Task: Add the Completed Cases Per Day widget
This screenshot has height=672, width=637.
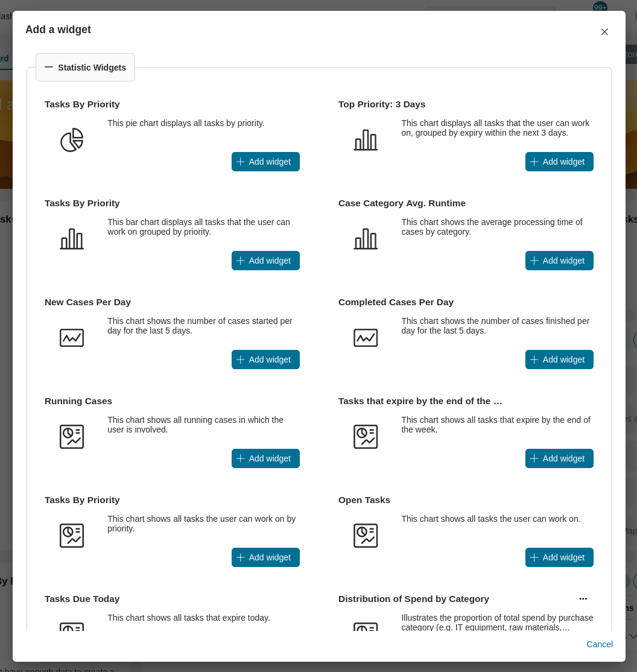Action: tap(559, 360)
